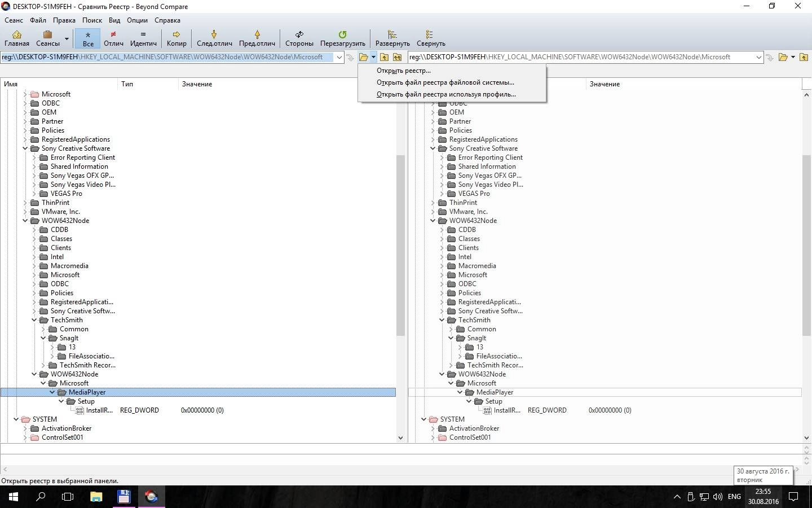Viewport: 812px width, 508px height.
Task: Click the Стороны swap sides button
Action: click(299, 38)
